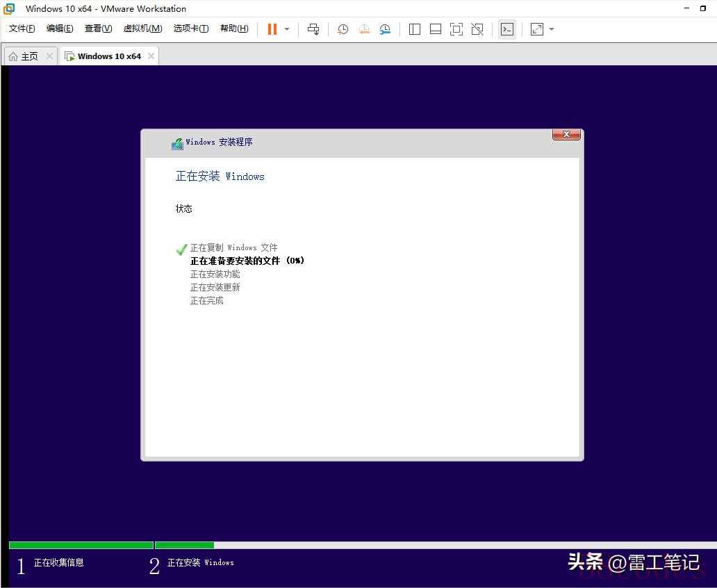Viewport: 717px width, 588px height.
Task: Take a snapshot using the clock-plus icon
Action: tap(343, 29)
